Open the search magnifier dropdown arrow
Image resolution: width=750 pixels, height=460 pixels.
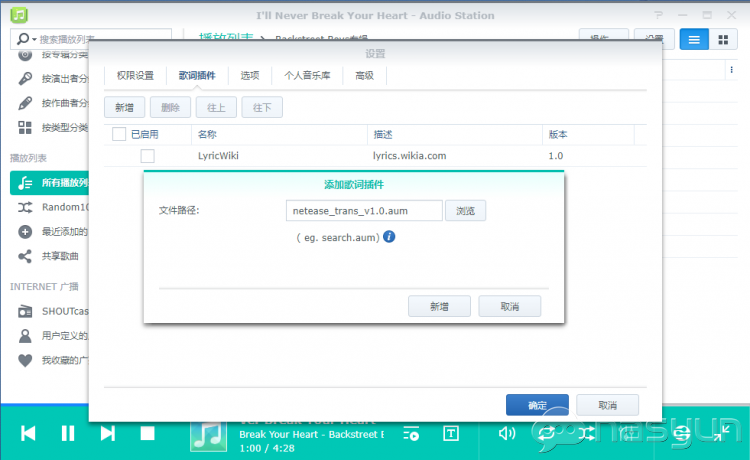(34, 39)
